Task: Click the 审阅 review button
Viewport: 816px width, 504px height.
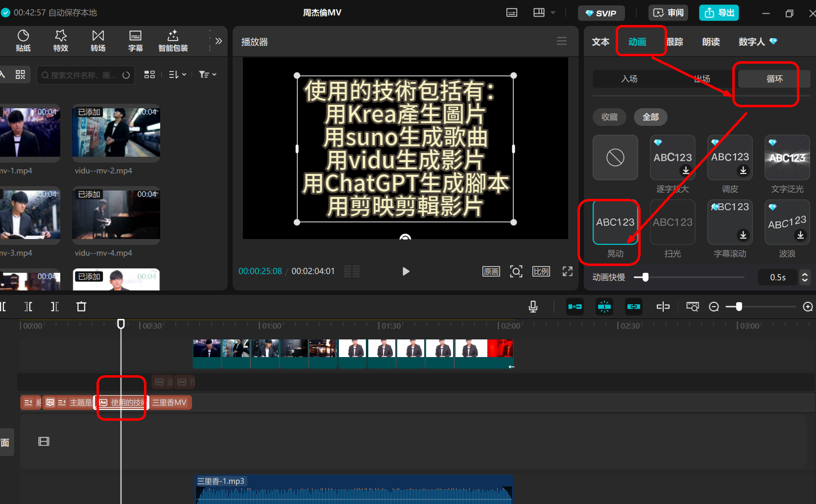Action: point(669,13)
